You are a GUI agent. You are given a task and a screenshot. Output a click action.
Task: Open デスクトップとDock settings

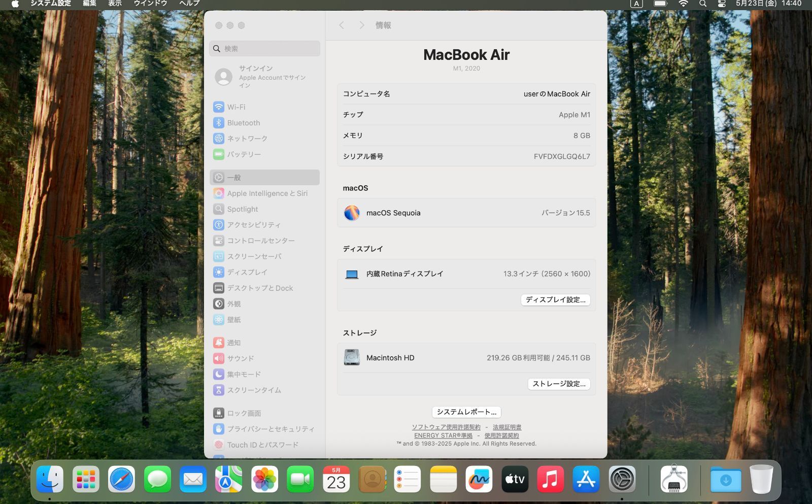tap(264, 288)
